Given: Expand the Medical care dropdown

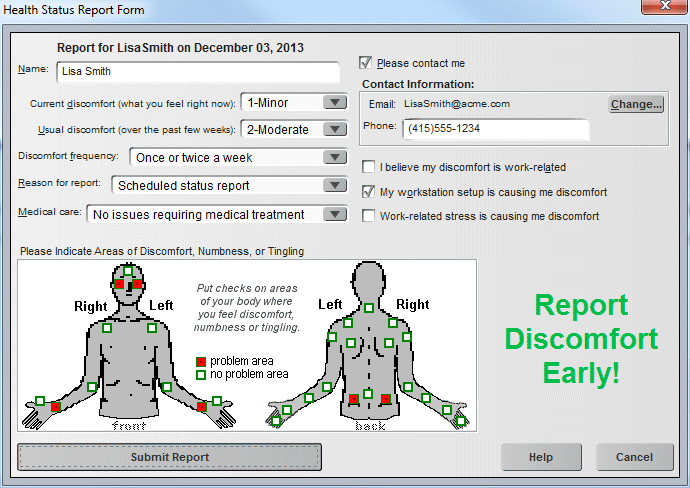Looking at the screenshot, I should pyautogui.click(x=335, y=214).
